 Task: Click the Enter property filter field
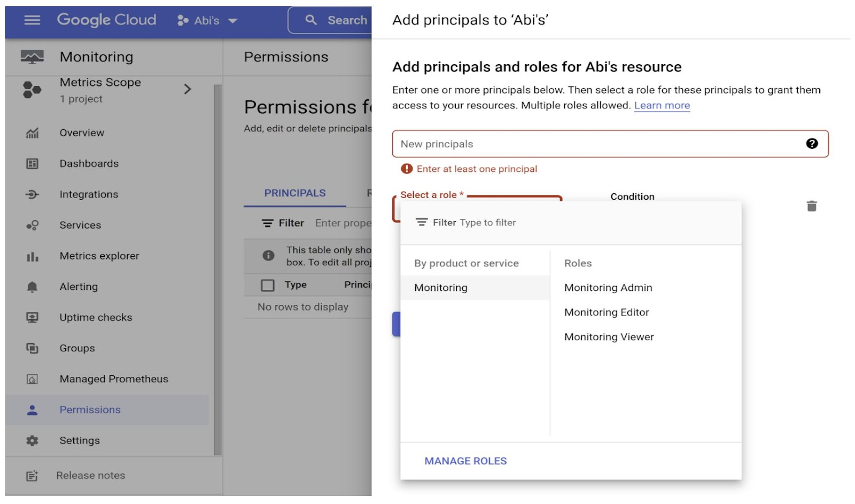coord(343,223)
